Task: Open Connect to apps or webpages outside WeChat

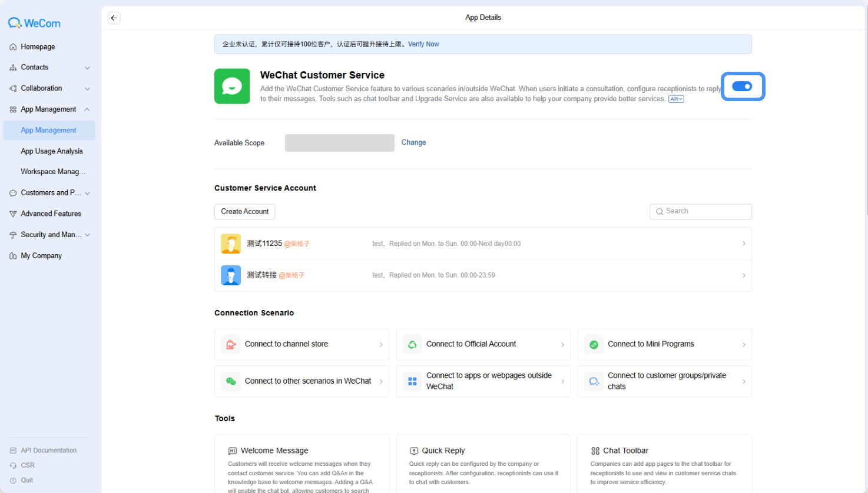Action: (483, 381)
